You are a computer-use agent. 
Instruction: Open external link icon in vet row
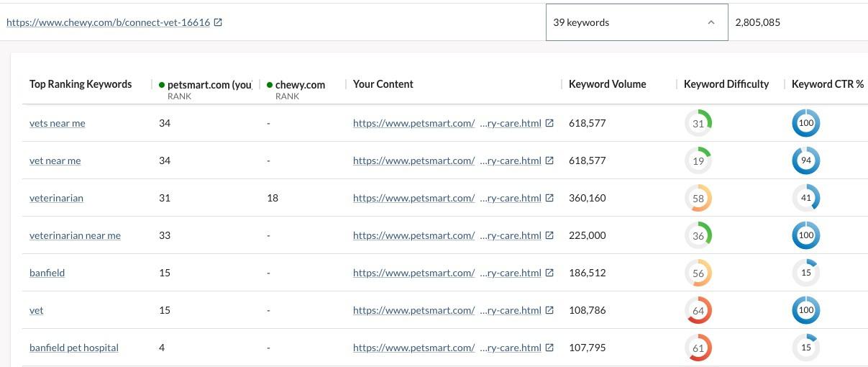(x=549, y=310)
